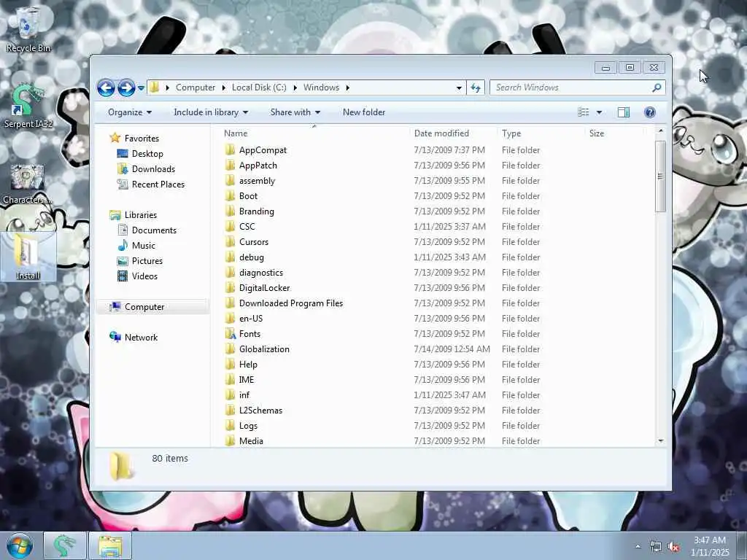
Task: Select the assembly folder icon
Action: coord(230,181)
